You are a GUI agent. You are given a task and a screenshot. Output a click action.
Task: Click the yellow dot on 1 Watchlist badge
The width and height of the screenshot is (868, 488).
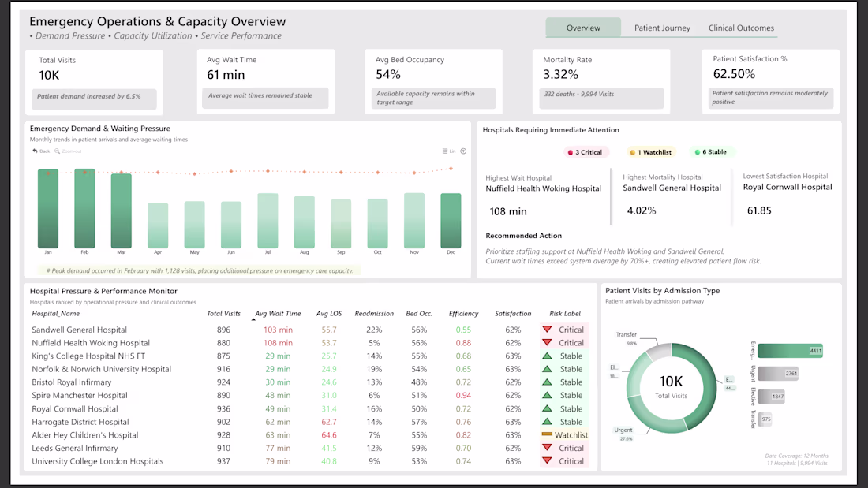click(633, 152)
